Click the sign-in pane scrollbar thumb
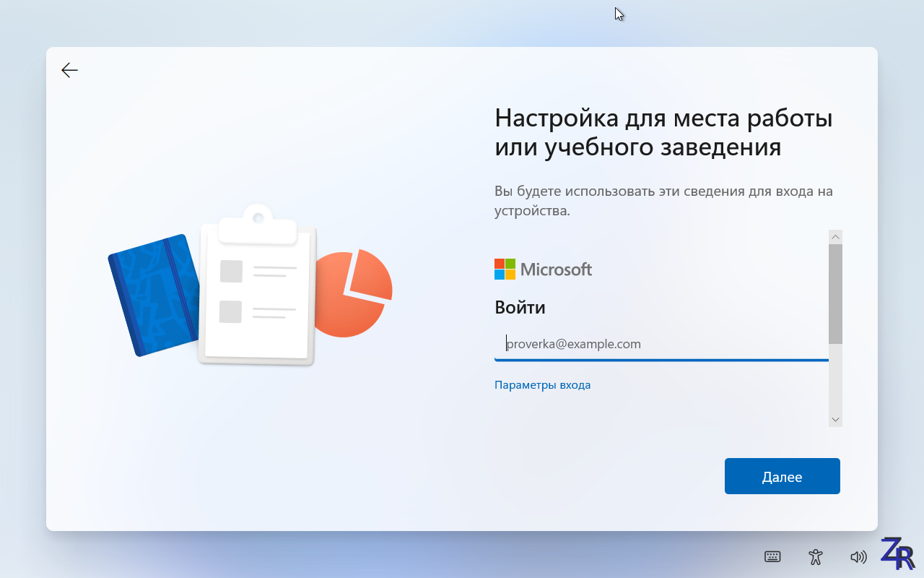 pos(835,293)
